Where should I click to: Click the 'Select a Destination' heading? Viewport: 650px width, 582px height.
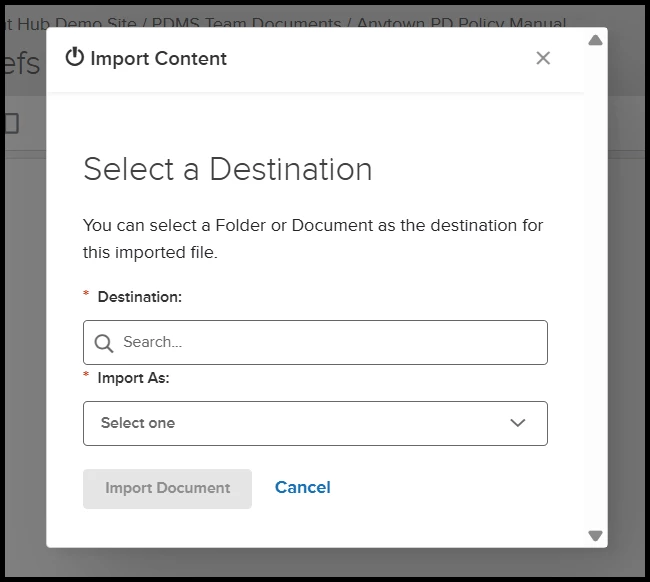(x=227, y=169)
